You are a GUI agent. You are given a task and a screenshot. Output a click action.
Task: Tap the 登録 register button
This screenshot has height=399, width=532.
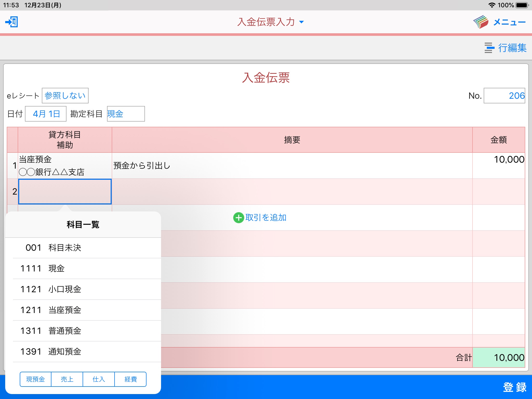coord(515,387)
